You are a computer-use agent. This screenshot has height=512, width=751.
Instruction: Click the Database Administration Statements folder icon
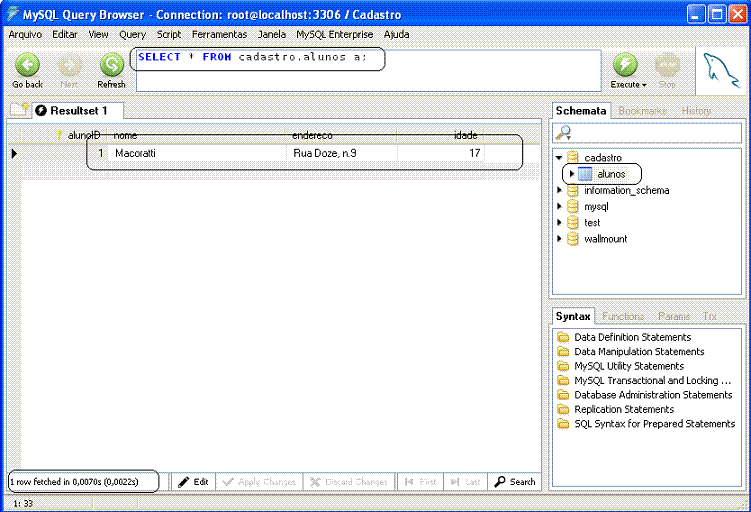click(563, 395)
